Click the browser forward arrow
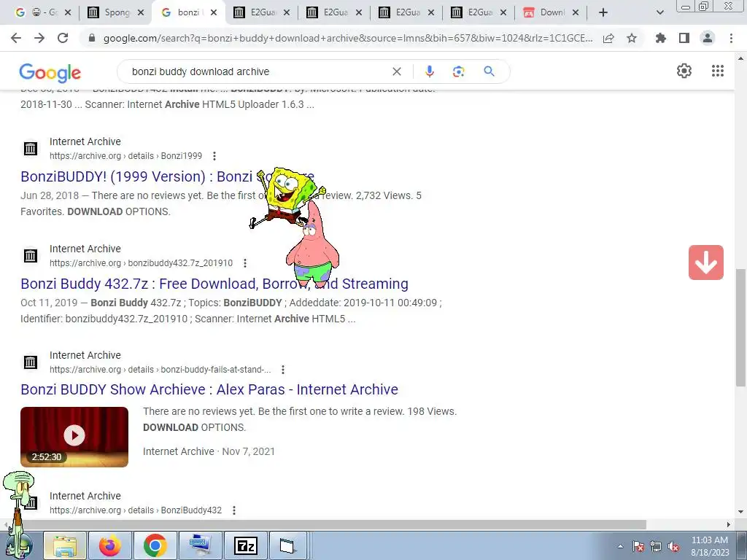The height and width of the screenshot is (560, 747). pyautogui.click(x=39, y=38)
